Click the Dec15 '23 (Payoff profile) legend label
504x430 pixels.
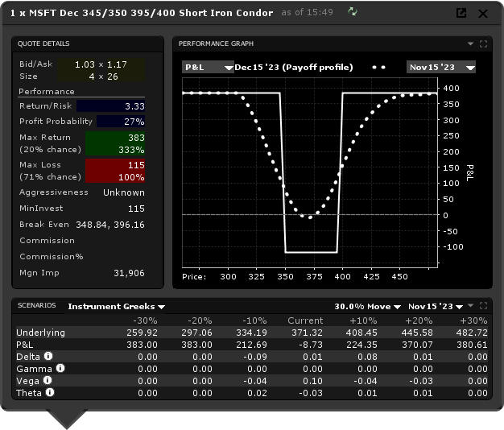(294, 67)
